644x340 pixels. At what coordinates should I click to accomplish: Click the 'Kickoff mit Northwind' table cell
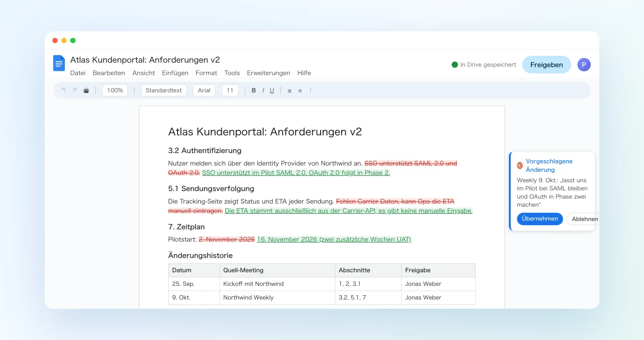[277, 284]
